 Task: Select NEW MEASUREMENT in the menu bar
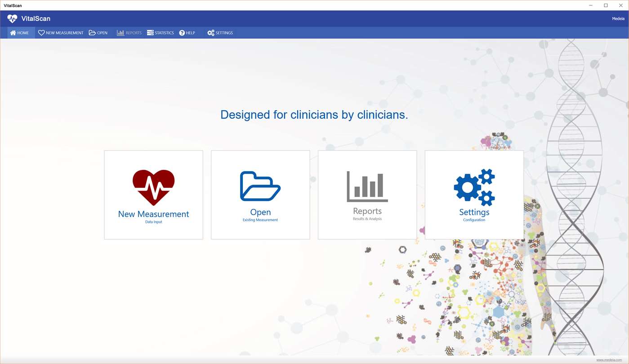click(x=61, y=33)
